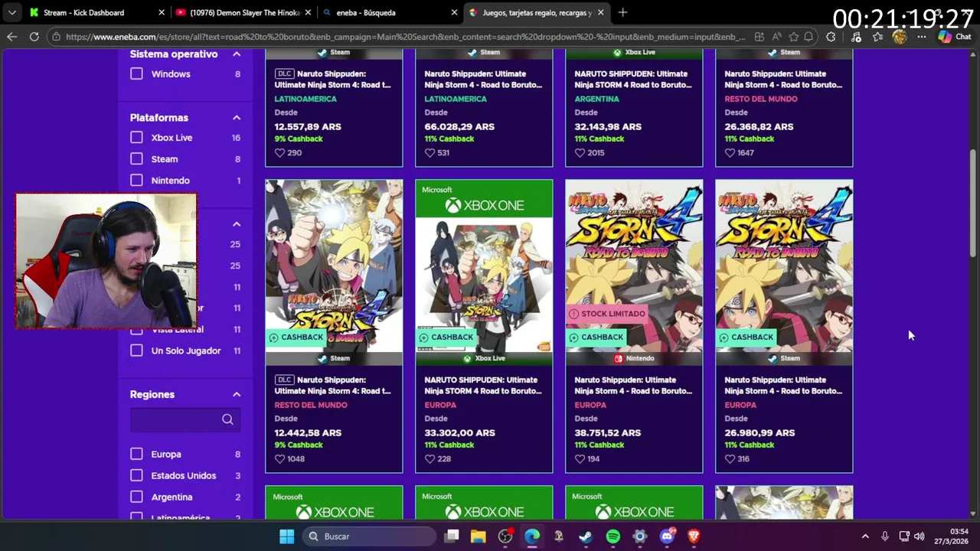The width and height of the screenshot is (980, 551).
Task: Collapse filter section below Plataformas chevron
Action: [237, 224]
